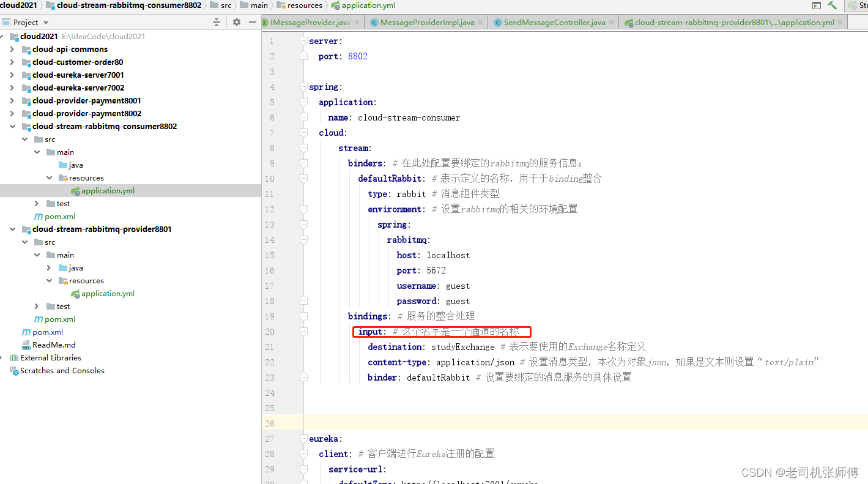The height and width of the screenshot is (484, 868).
Task: Expand the External Libraries node
Action: coord(2,358)
